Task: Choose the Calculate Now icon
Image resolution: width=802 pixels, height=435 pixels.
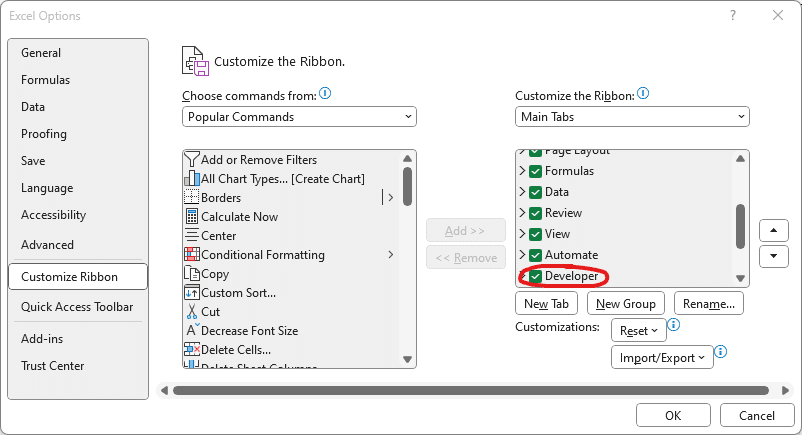Action: pyautogui.click(x=193, y=217)
